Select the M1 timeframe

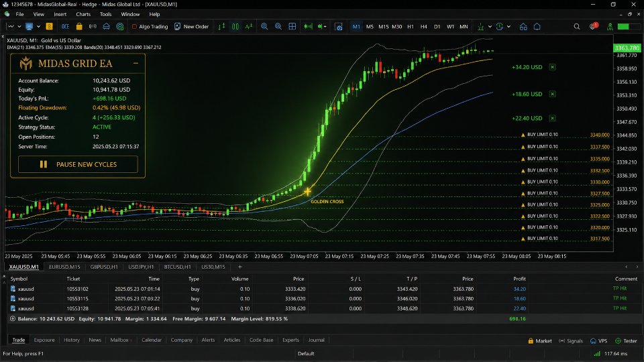[356, 26]
